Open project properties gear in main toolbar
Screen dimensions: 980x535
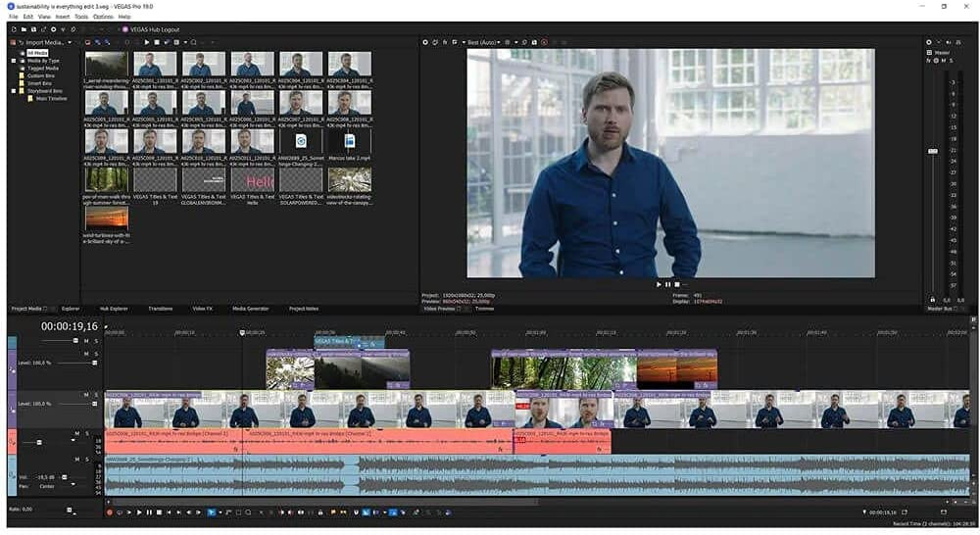[x=53, y=29]
